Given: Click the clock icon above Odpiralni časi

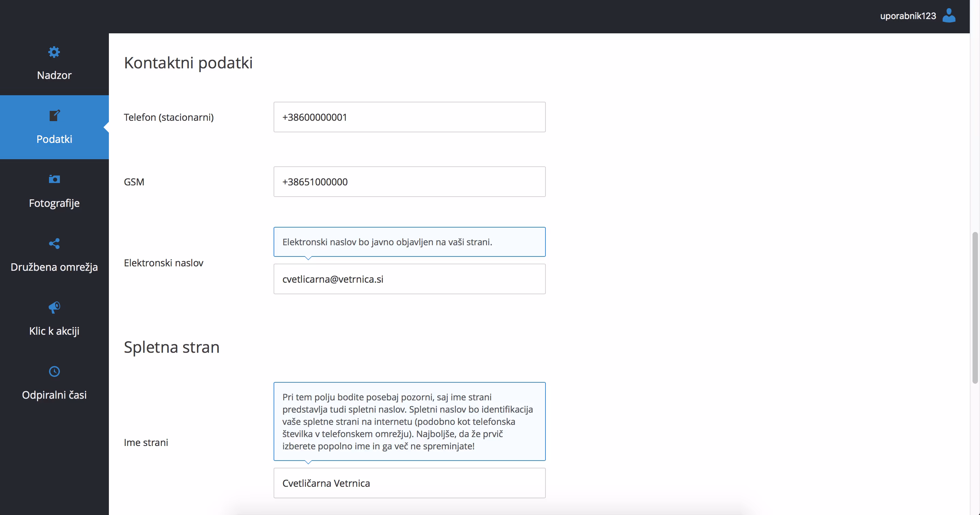Looking at the screenshot, I should pos(54,371).
